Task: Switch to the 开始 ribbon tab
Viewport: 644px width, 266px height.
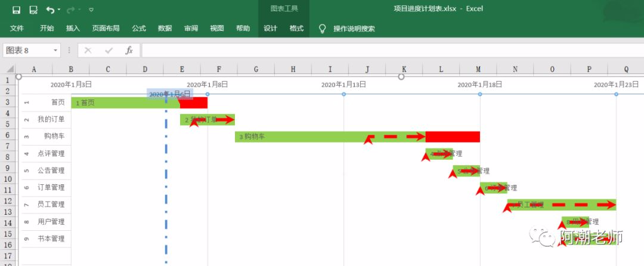Action: [47, 28]
